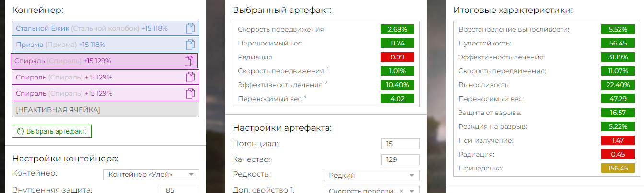Screen dimensions: 644x193
Task: Expand the Доп. свойство 1 dropdown arrow
Action: (x=411, y=191)
